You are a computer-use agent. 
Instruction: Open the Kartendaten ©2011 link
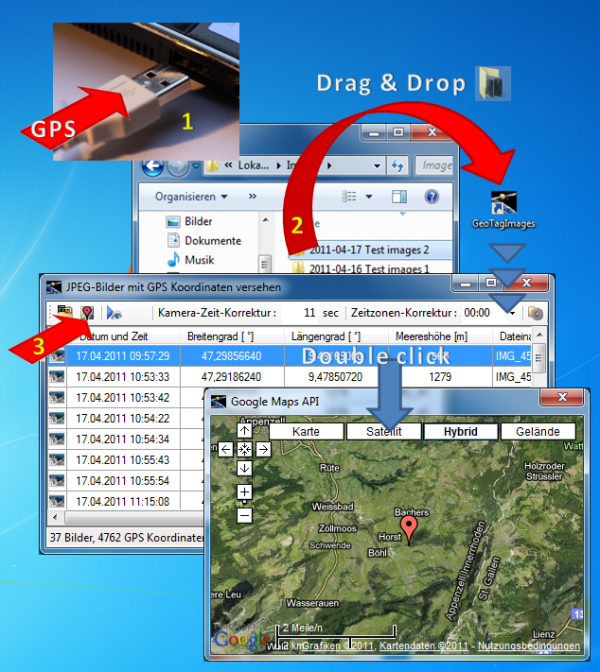[x=423, y=645]
